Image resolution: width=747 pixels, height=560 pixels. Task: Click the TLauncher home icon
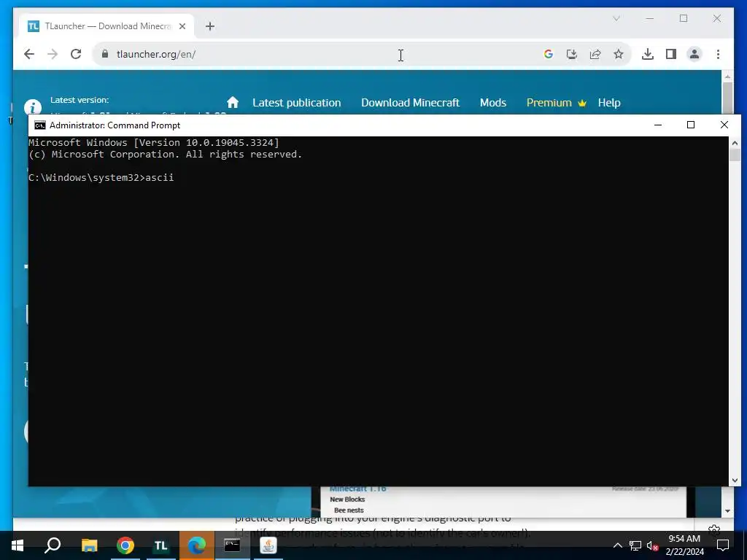pyautogui.click(x=233, y=102)
